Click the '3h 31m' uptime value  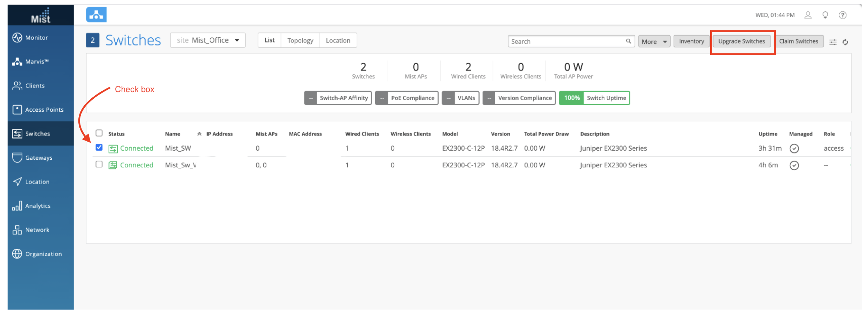(x=770, y=148)
